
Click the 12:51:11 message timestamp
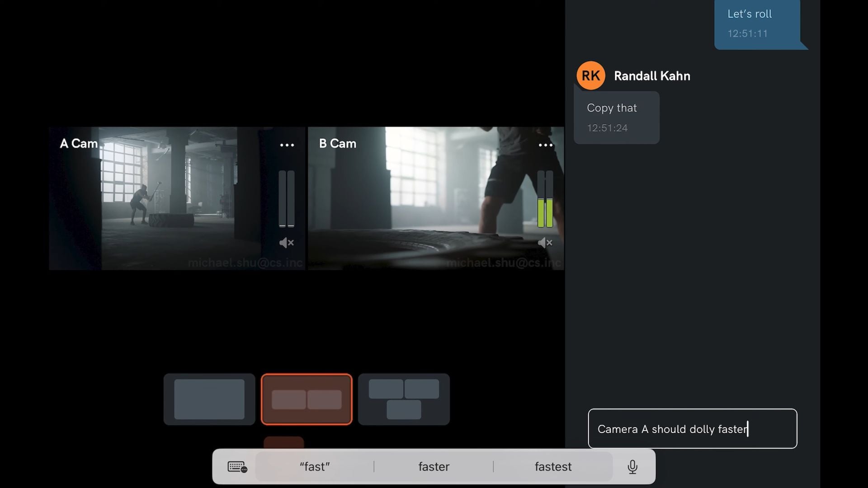(748, 33)
